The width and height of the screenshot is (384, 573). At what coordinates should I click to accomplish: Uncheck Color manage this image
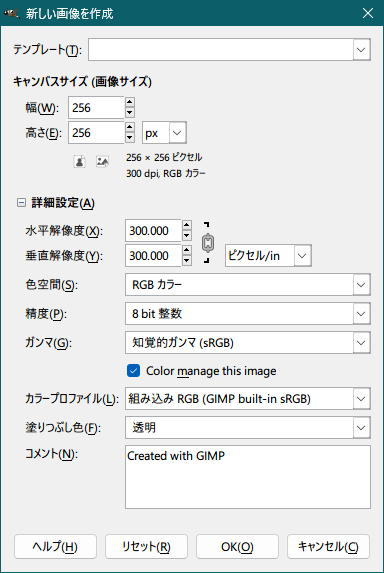click(133, 371)
